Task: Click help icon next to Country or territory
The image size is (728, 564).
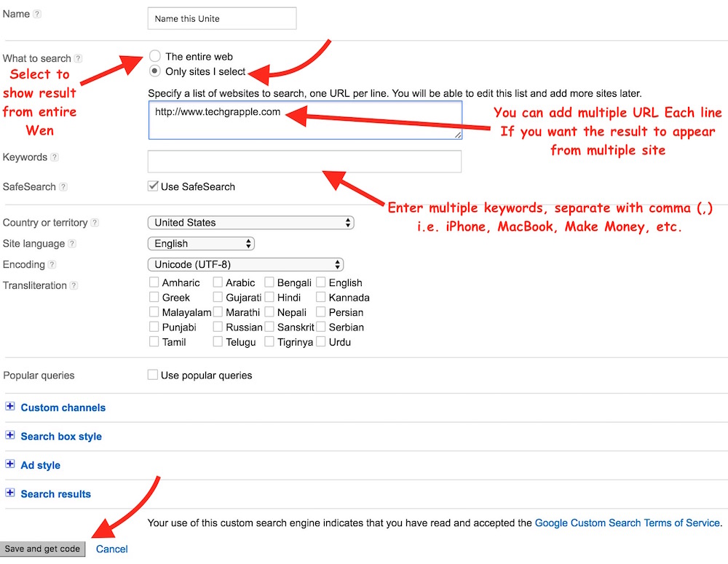Action: [x=95, y=223]
